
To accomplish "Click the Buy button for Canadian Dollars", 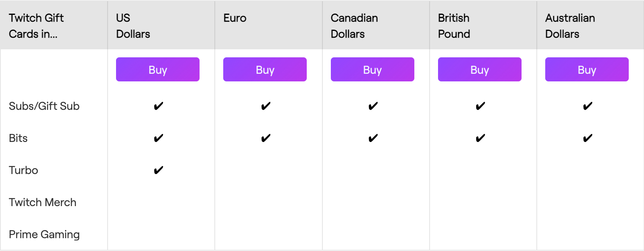I will (x=373, y=69).
